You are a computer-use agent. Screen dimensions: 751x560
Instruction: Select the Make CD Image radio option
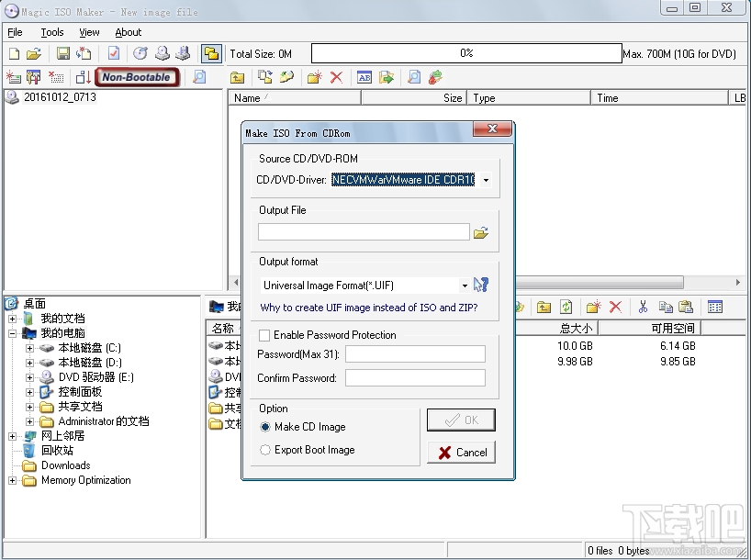(x=264, y=426)
